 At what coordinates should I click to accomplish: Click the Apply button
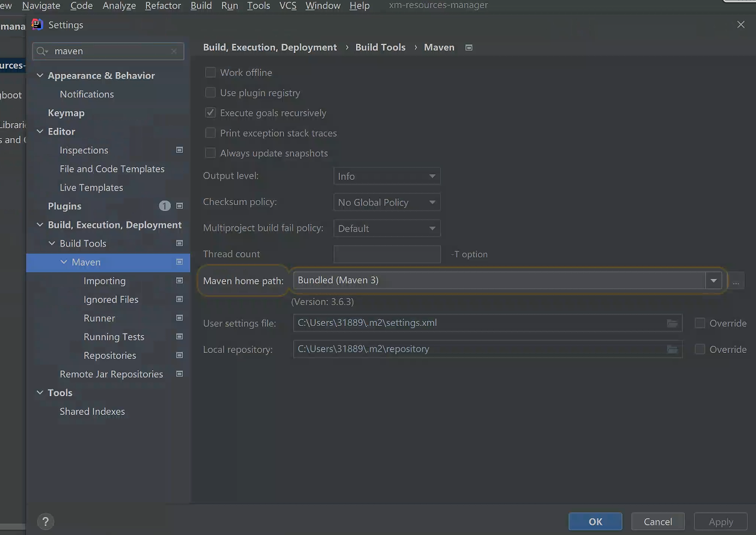click(721, 521)
